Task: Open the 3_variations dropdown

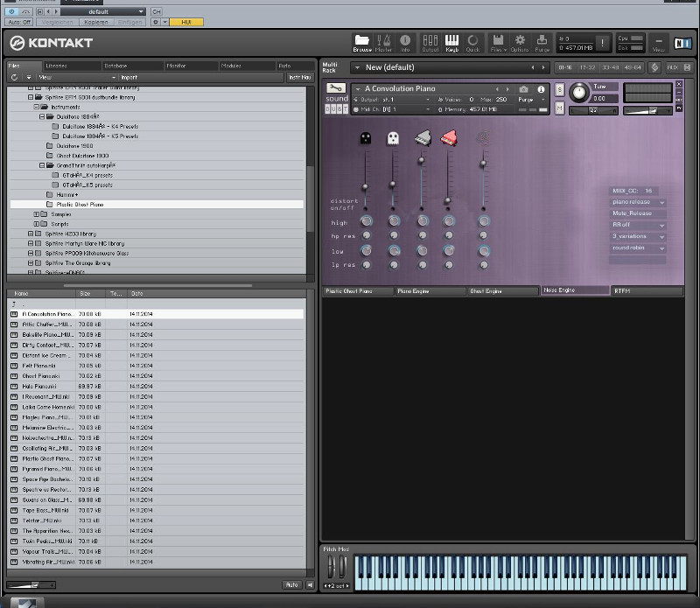Action: point(637,236)
